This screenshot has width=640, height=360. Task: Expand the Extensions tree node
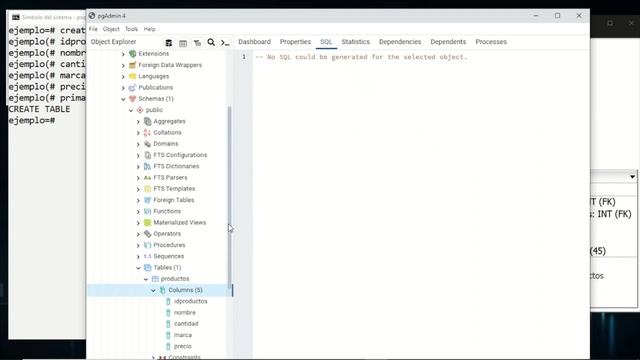point(123,54)
